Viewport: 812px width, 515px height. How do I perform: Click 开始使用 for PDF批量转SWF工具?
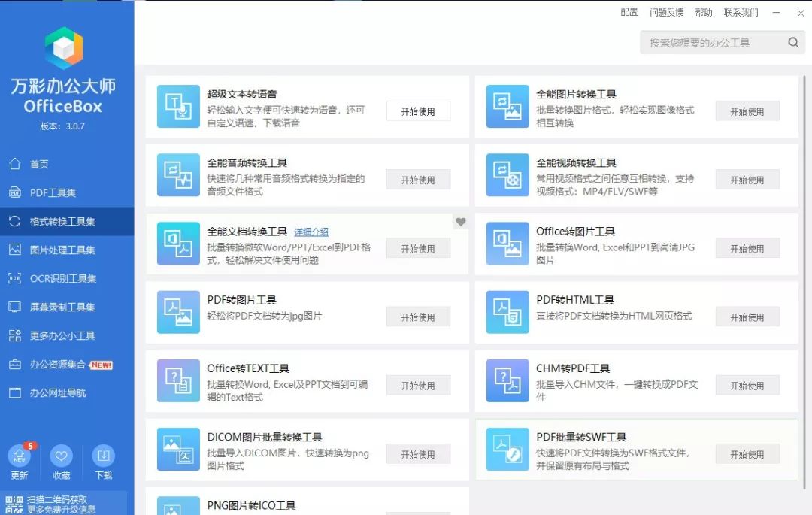click(x=747, y=454)
